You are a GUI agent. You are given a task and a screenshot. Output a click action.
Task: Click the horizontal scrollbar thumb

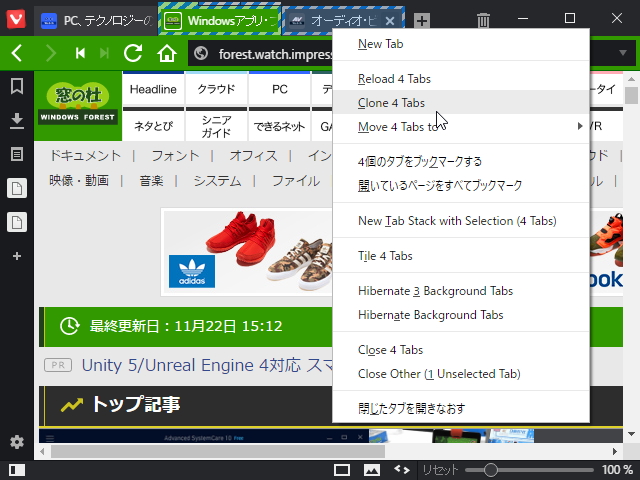(218, 451)
